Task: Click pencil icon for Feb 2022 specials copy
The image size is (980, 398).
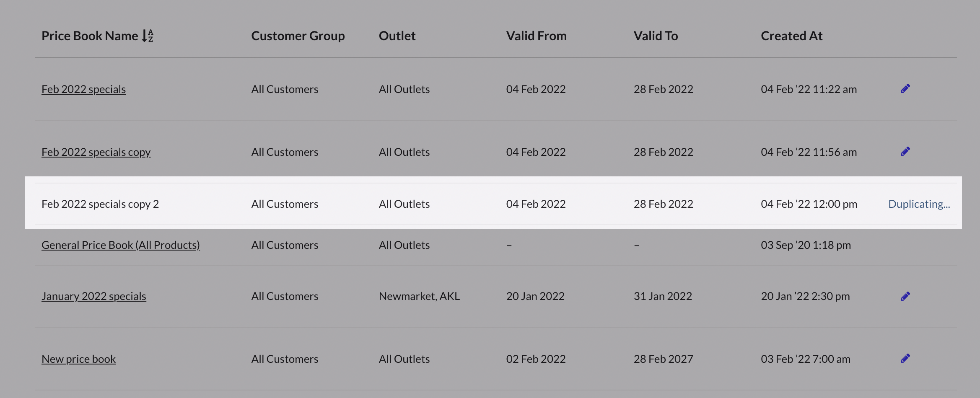Action: tap(905, 152)
